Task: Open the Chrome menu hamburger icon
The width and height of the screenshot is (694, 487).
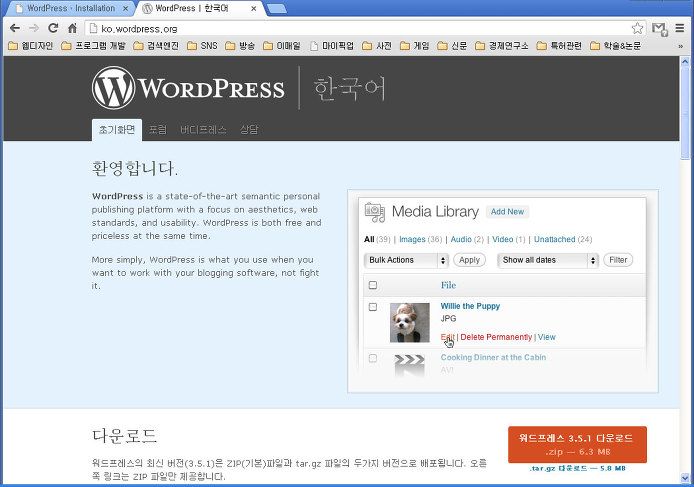Action: click(680, 28)
